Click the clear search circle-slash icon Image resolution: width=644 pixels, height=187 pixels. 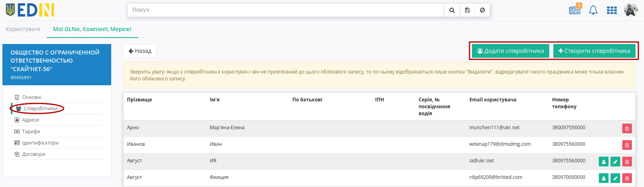[482, 10]
